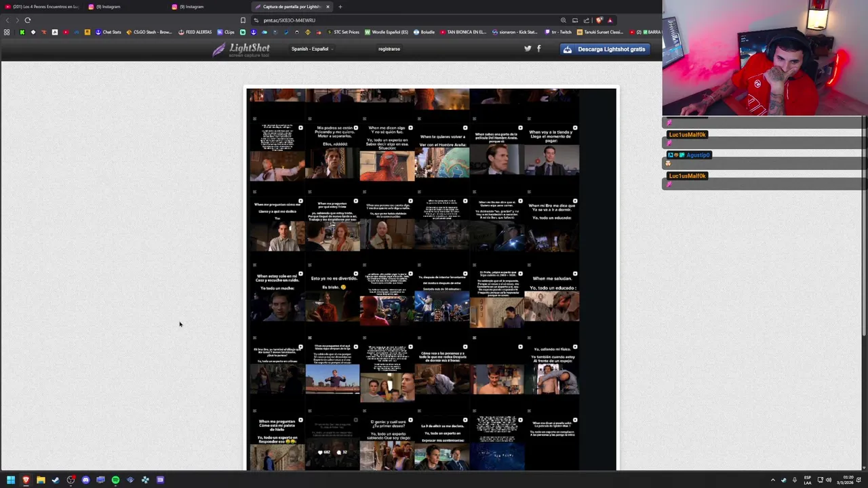Open Spotify from taskbar

coord(115,480)
